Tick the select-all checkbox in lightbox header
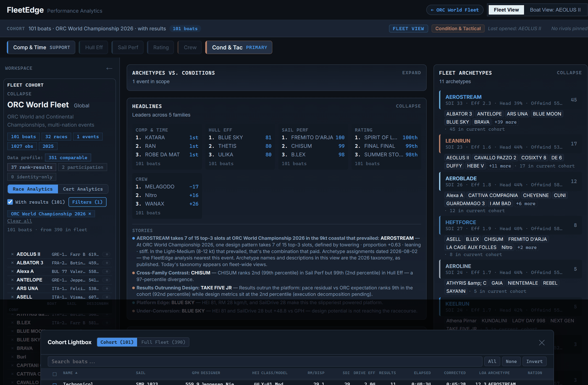Viewport: 588px width, 385px height. [55, 374]
